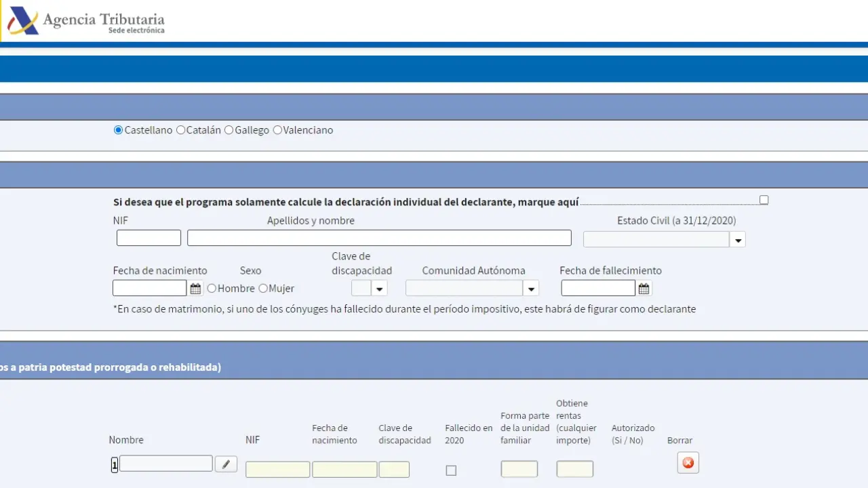
Task: Choose Gallego language radio button
Action: point(229,130)
